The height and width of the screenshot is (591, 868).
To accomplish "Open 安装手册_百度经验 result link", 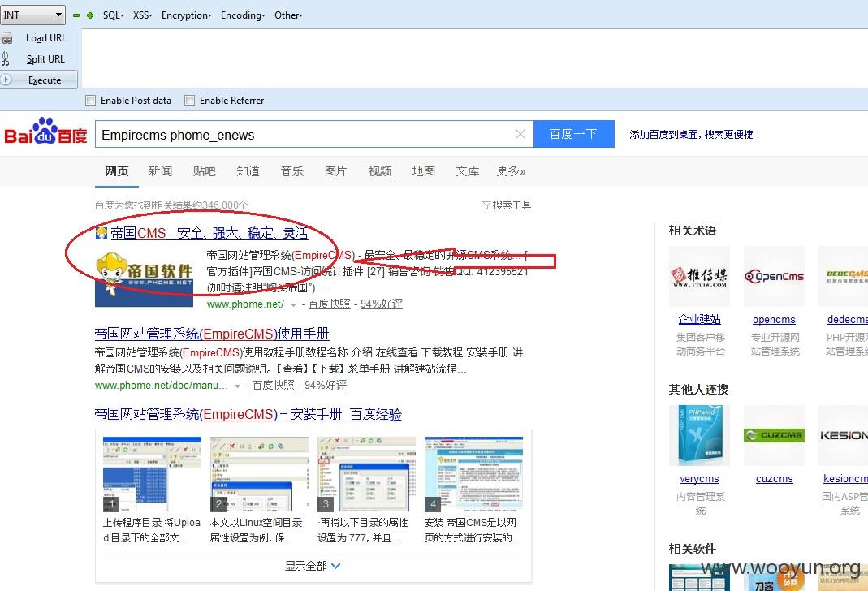I will [x=248, y=414].
